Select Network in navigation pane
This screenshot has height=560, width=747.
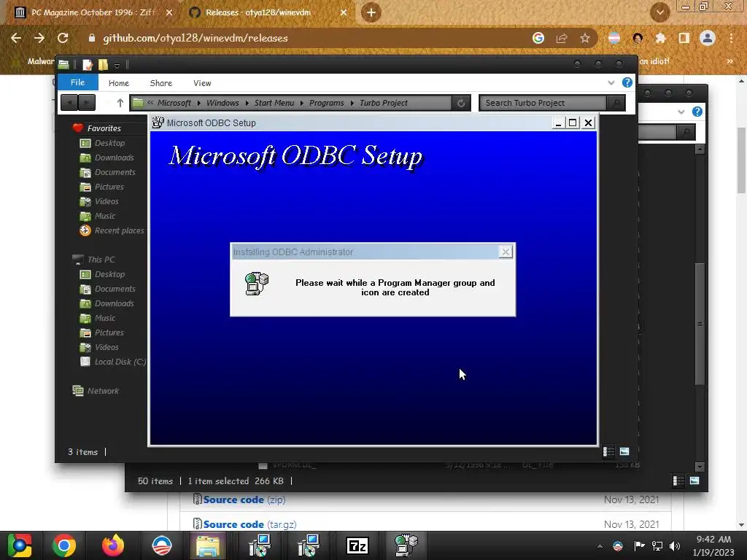[x=103, y=391]
